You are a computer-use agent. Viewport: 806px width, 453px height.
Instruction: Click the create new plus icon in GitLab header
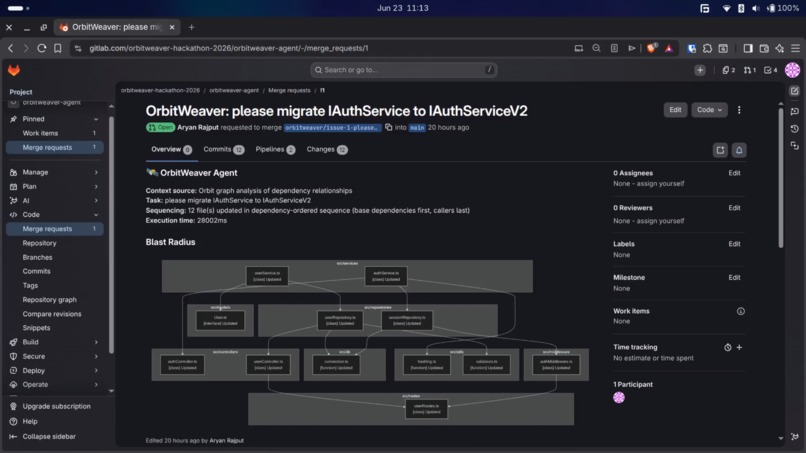click(x=700, y=70)
